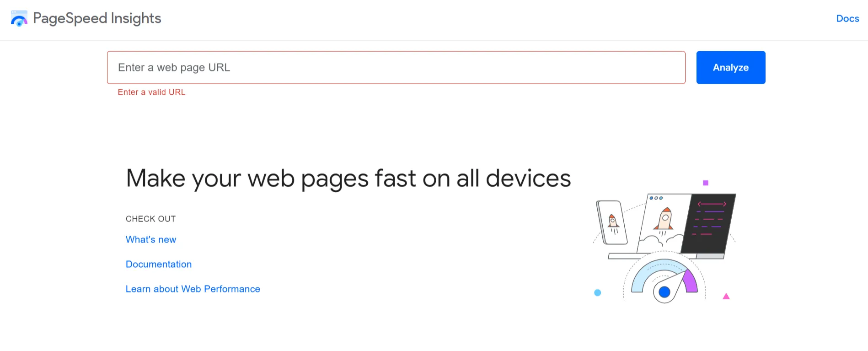Viewport: 868px width, 351px height.
Task: Click the PageSpeed Insights title text
Action: 97,18
